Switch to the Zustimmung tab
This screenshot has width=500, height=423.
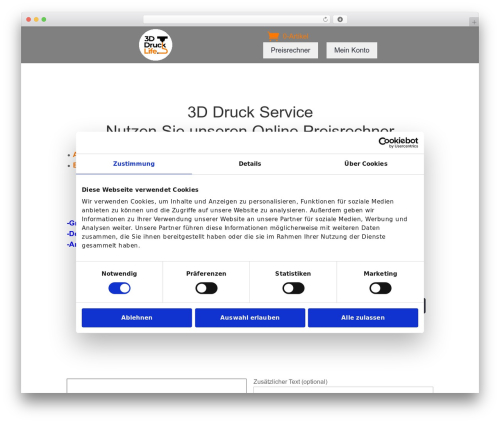click(x=134, y=164)
